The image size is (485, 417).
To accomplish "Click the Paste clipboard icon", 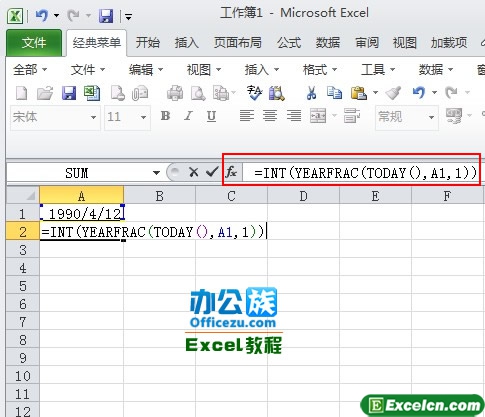I will 359,93.
